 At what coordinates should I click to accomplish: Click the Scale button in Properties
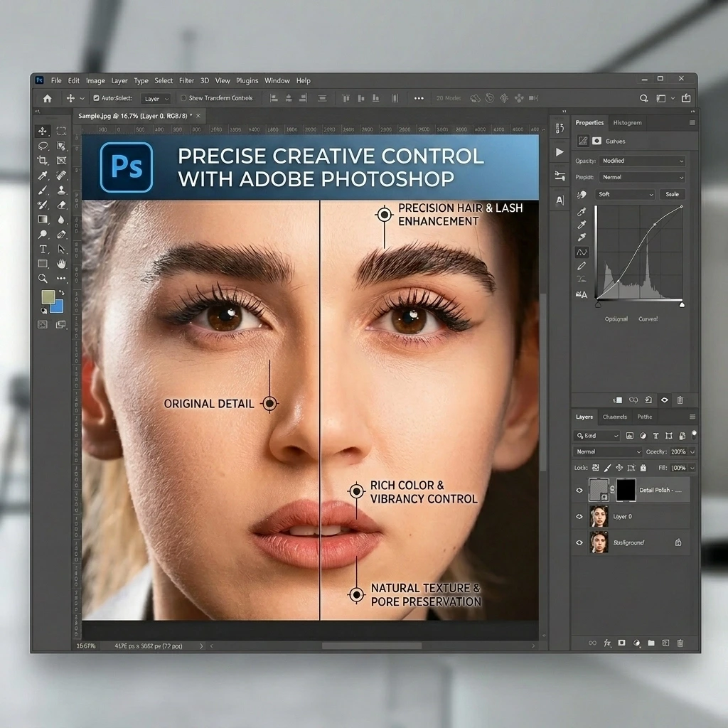tap(672, 194)
